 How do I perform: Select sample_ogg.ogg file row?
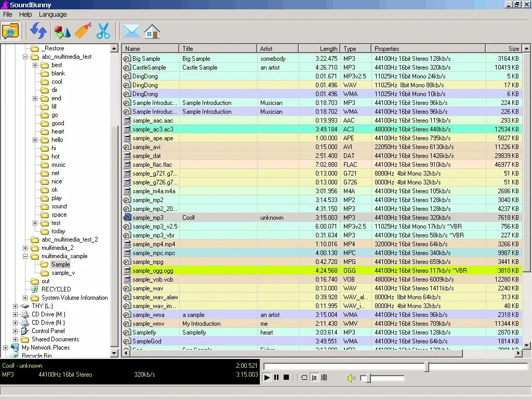pos(322,270)
